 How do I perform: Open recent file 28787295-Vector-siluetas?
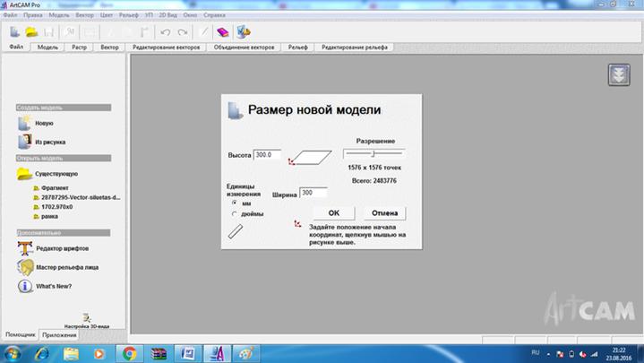coord(77,197)
